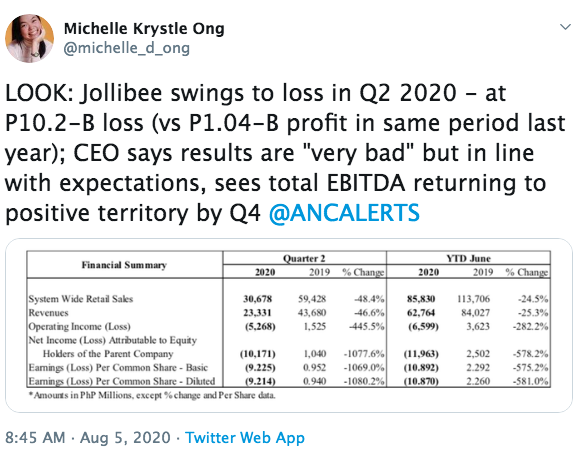This screenshot has width=584, height=451.
Task: Click the Quarter 2 column header
Action: (304, 258)
